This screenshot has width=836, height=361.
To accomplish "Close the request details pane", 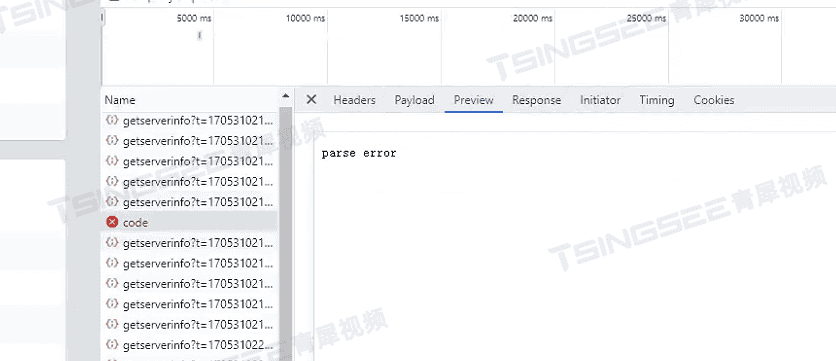I will (x=311, y=100).
